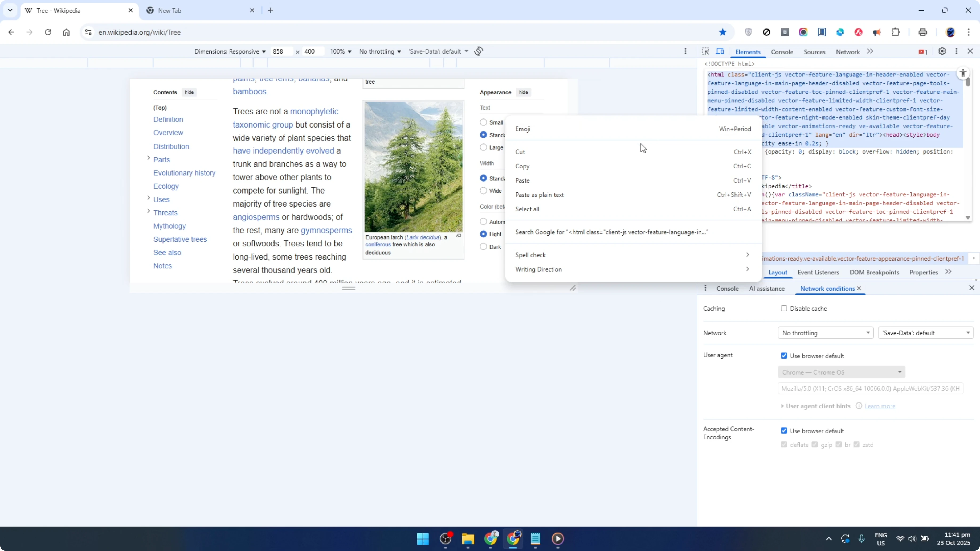980x551 pixels.
Task: Select the inspect element cursor tool
Action: point(706,51)
